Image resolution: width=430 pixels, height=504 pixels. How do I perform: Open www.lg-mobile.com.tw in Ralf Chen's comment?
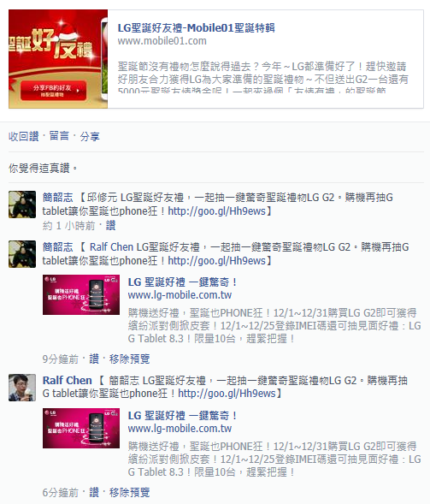tap(180, 429)
